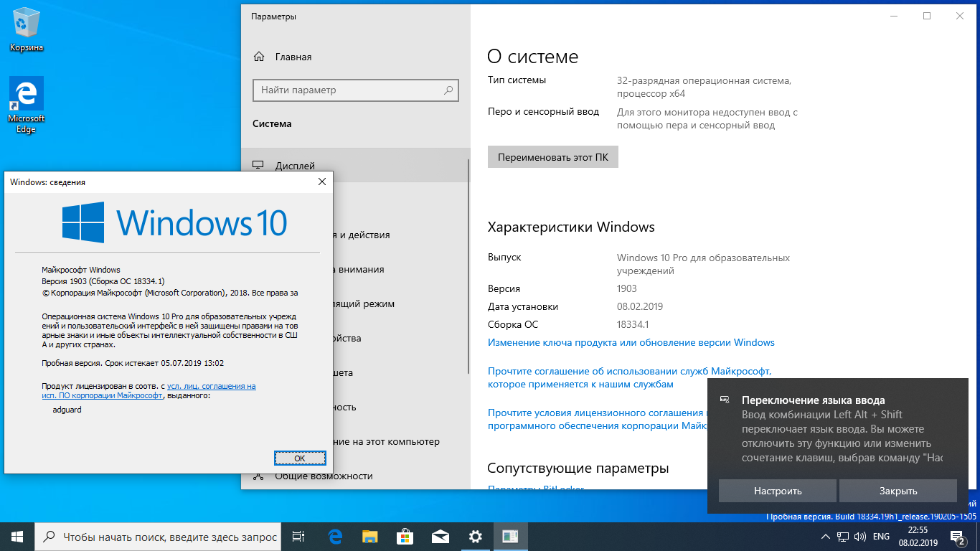Open File Explorer from the taskbar
The image size is (980, 551).
click(369, 536)
